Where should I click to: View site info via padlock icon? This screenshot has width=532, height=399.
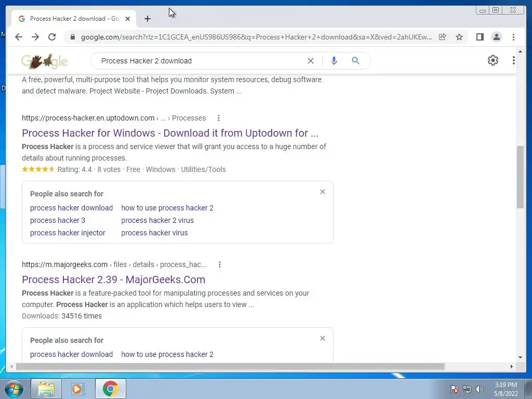click(x=73, y=37)
